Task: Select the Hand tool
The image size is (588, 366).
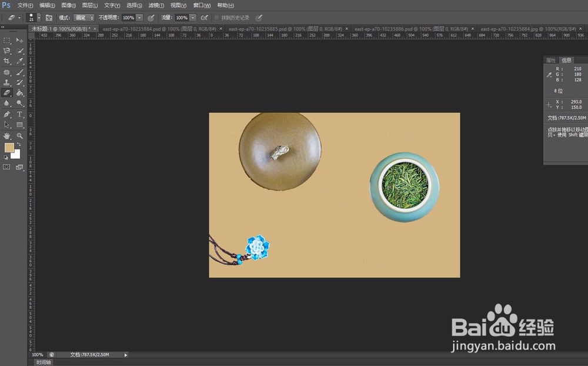Action: point(6,136)
